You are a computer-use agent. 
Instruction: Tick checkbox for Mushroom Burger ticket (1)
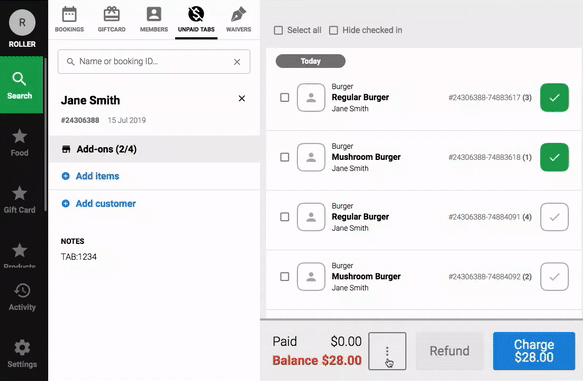point(284,157)
